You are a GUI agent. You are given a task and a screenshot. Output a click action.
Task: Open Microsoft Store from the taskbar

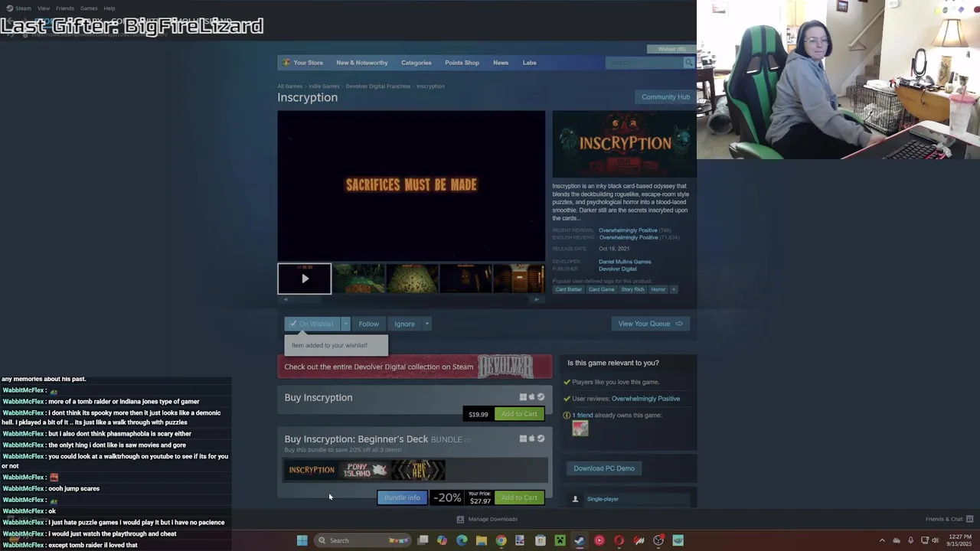pyautogui.click(x=541, y=540)
